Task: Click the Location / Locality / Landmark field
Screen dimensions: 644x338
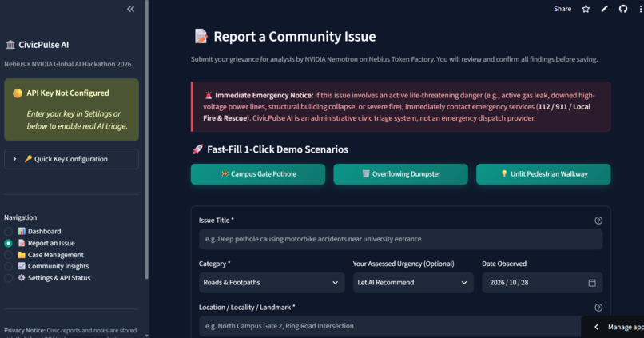Action: coord(390,326)
